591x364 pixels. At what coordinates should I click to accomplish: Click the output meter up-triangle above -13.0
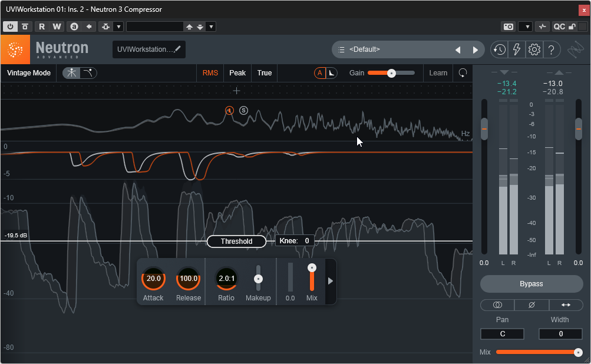(x=559, y=72)
